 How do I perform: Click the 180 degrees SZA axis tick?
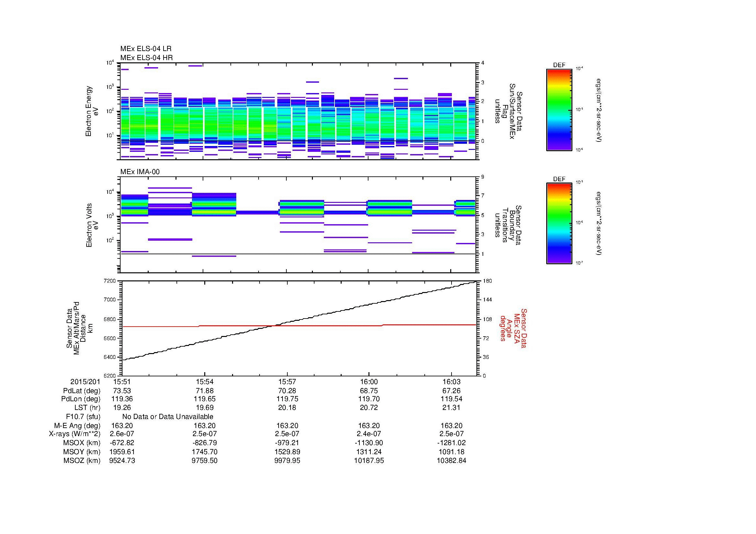click(x=487, y=281)
